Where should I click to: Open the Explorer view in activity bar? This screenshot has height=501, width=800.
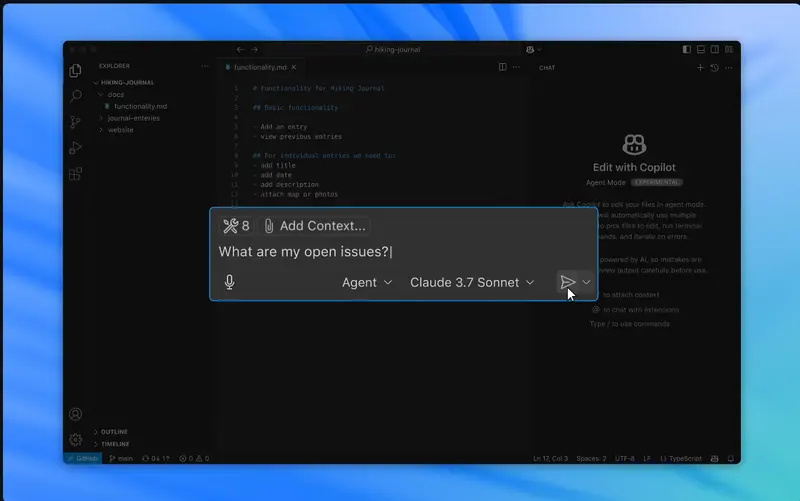(76, 70)
